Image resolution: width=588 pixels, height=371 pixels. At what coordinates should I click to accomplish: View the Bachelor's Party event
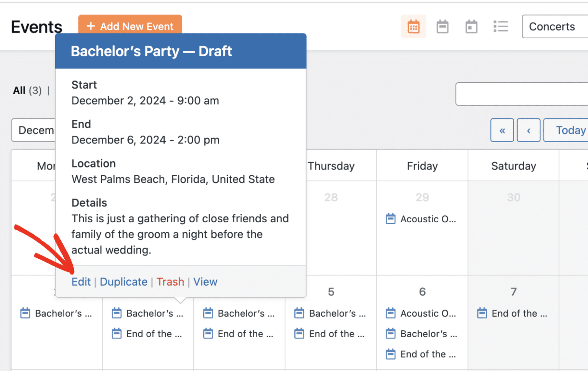click(x=205, y=282)
